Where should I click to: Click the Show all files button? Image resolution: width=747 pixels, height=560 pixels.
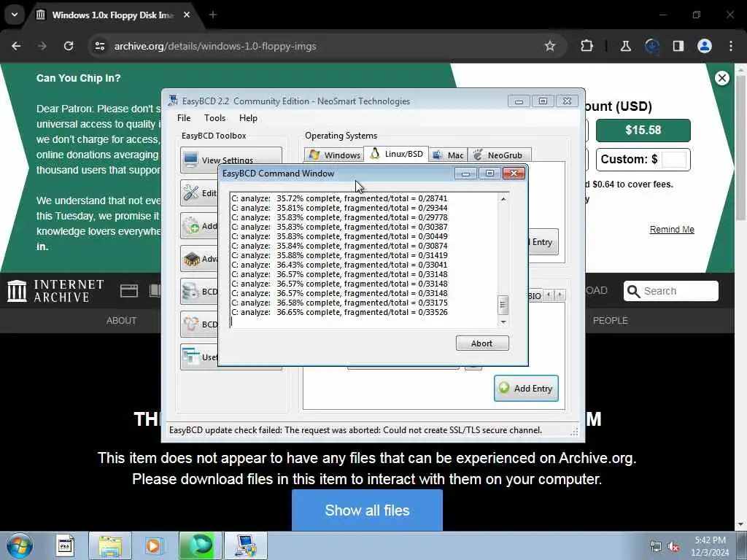[367, 510]
